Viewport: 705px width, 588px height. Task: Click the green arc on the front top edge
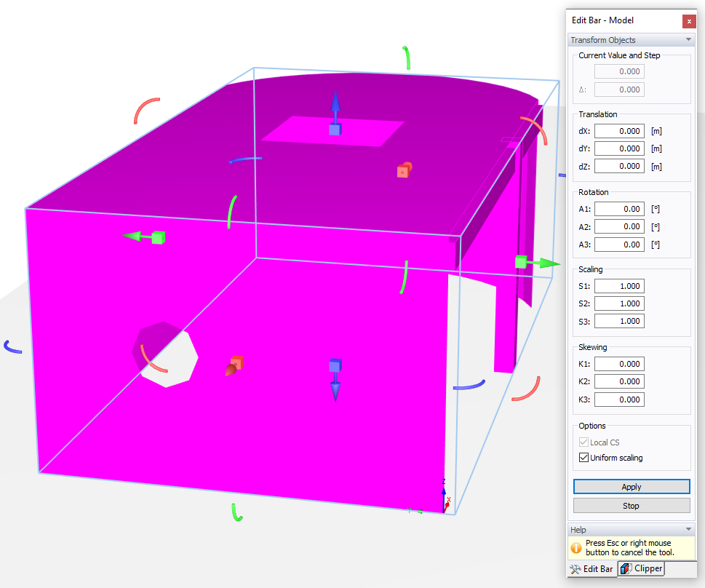click(x=232, y=212)
